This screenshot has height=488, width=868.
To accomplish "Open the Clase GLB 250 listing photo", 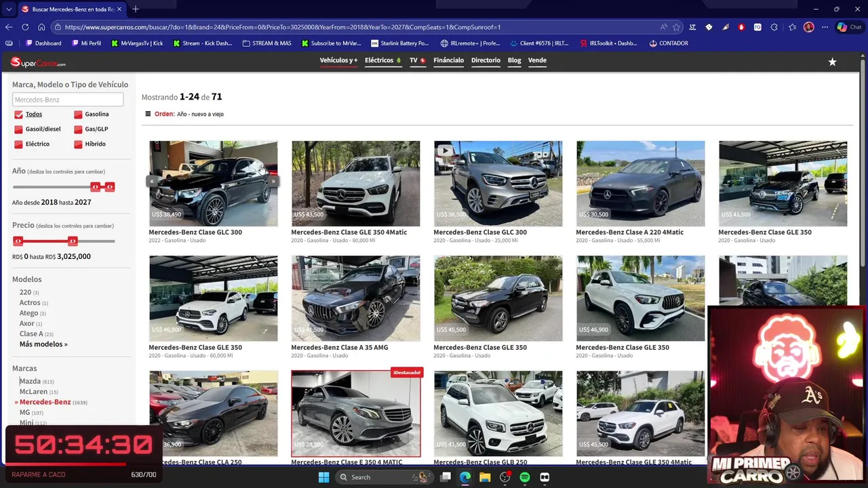I will point(498,414).
